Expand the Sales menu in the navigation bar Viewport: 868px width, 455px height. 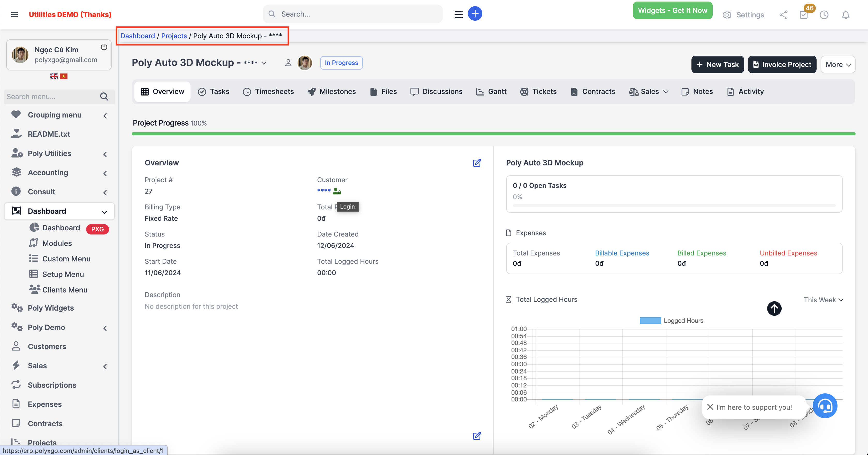tap(648, 91)
